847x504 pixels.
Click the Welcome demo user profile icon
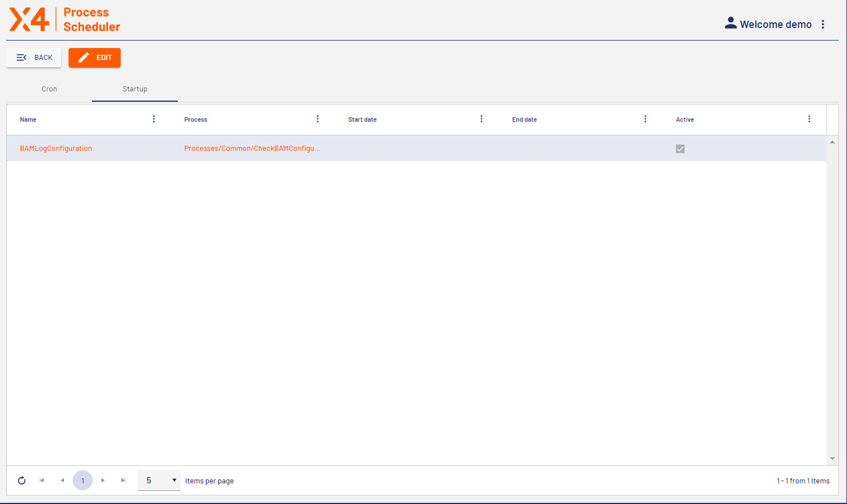pos(730,23)
